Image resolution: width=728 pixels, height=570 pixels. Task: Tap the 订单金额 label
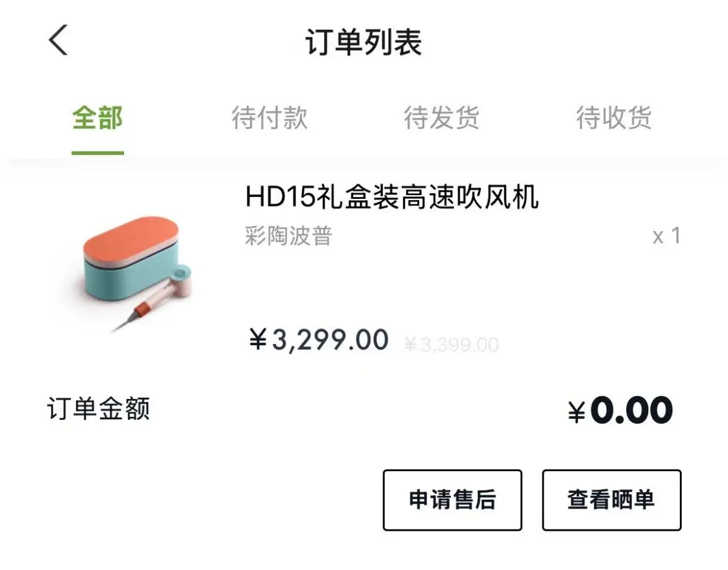98,408
